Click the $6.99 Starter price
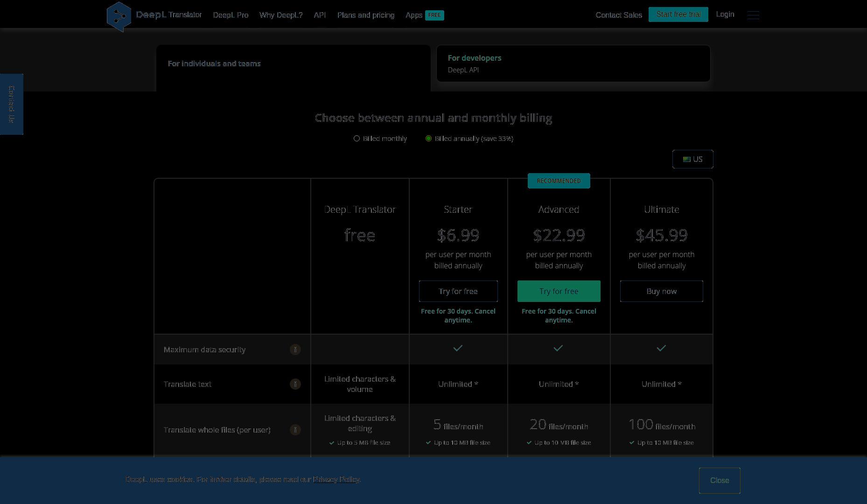The height and width of the screenshot is (504, 867). 458,235
